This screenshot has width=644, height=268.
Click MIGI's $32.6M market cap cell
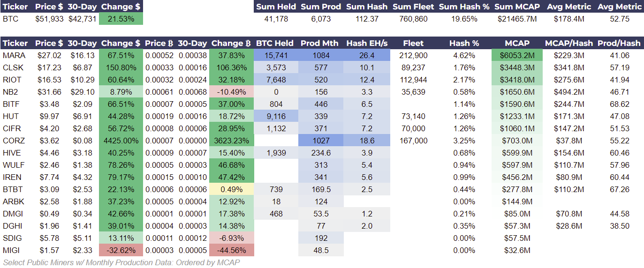click(517, 250)
